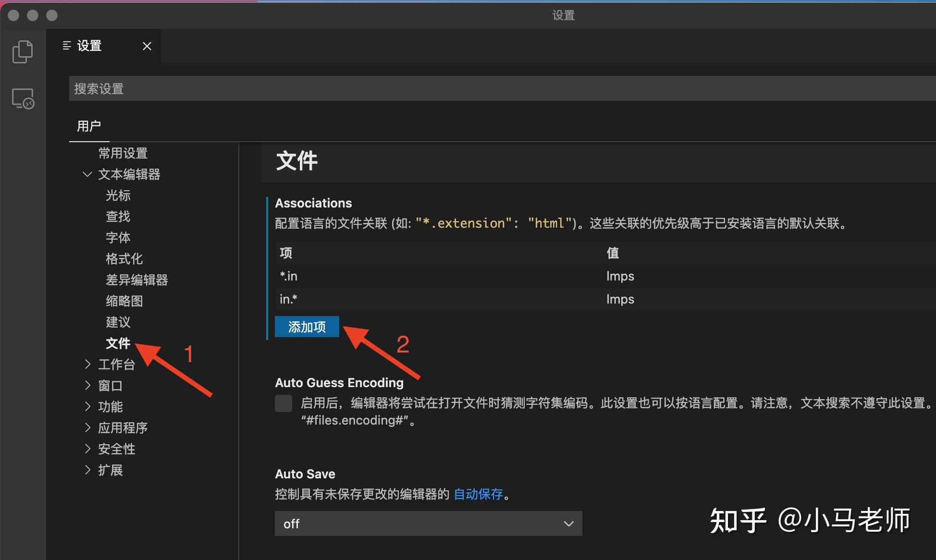Select 文件 in the settings tree
The image size is (936, 560).
tap(118, 343)
